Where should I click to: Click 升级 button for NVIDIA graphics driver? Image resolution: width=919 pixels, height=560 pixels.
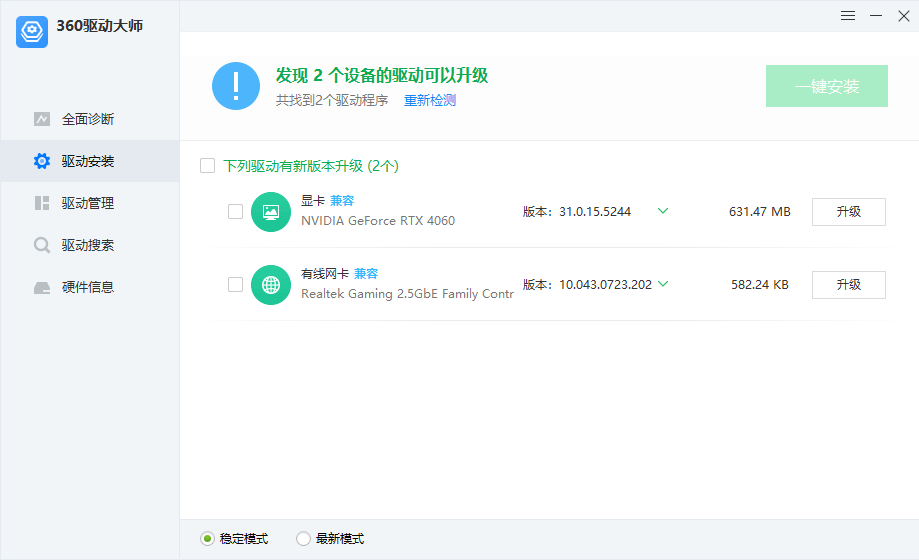848,212
